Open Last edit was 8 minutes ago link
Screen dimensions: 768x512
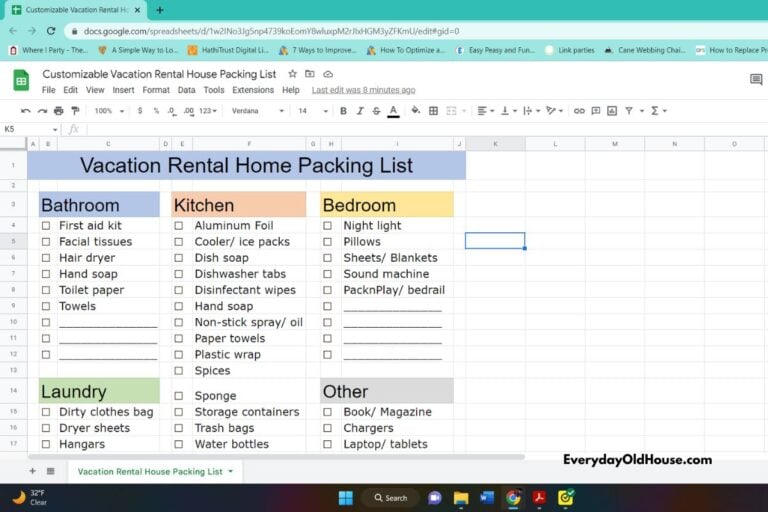click(363, 90)
